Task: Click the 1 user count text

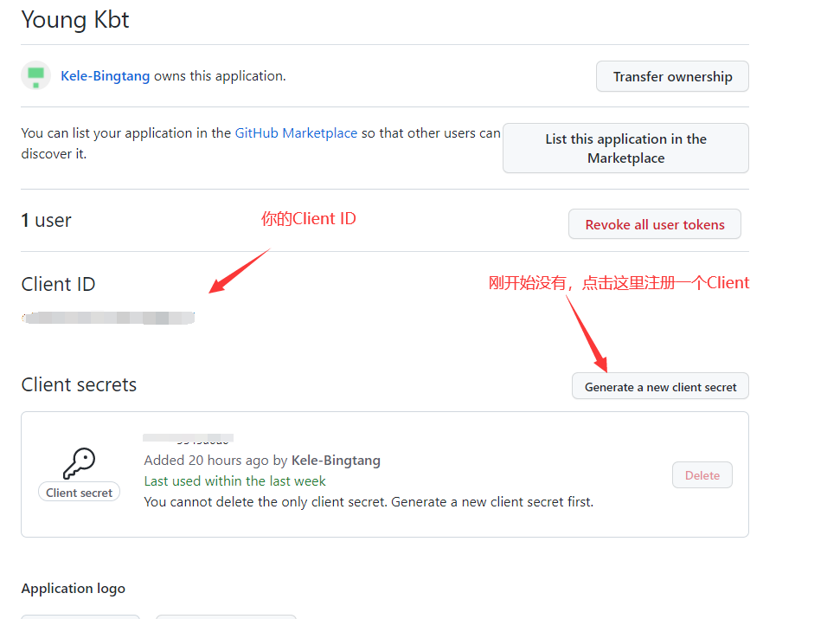Action: pyautogui.click(x=46, y=221)
